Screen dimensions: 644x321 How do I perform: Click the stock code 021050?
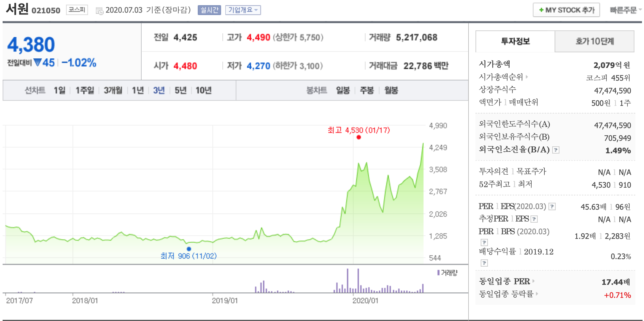pos(46,11)
